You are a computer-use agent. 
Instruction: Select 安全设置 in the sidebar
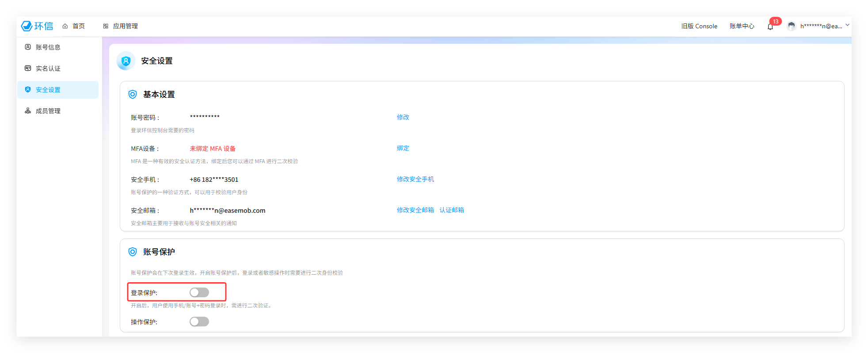point(48,90)
